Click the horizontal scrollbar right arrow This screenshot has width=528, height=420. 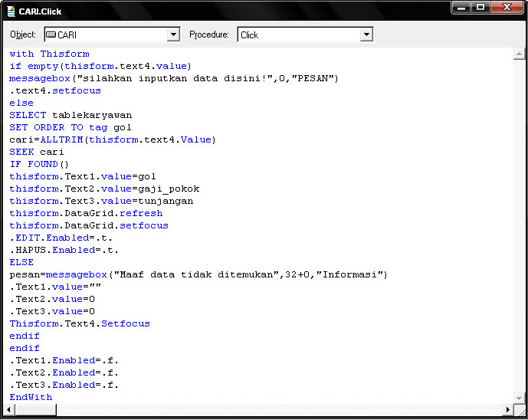(508, 409)
